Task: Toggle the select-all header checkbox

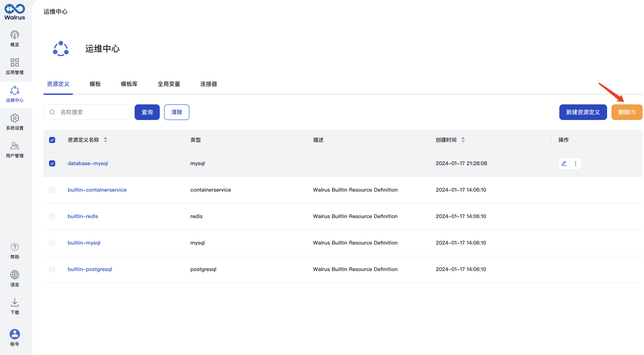Action: point(52,140)
